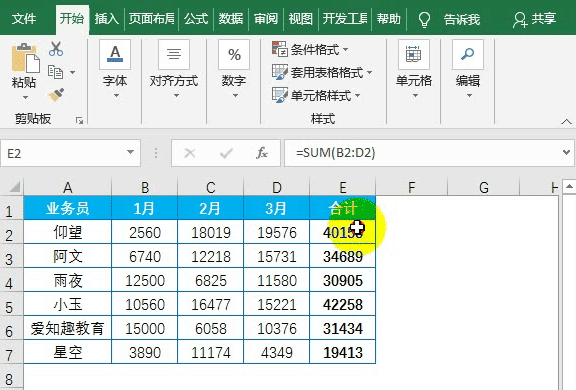The image size is (576, 390).
Task: Open the Cells (单元格) group icon
Action: click(414, 54)
